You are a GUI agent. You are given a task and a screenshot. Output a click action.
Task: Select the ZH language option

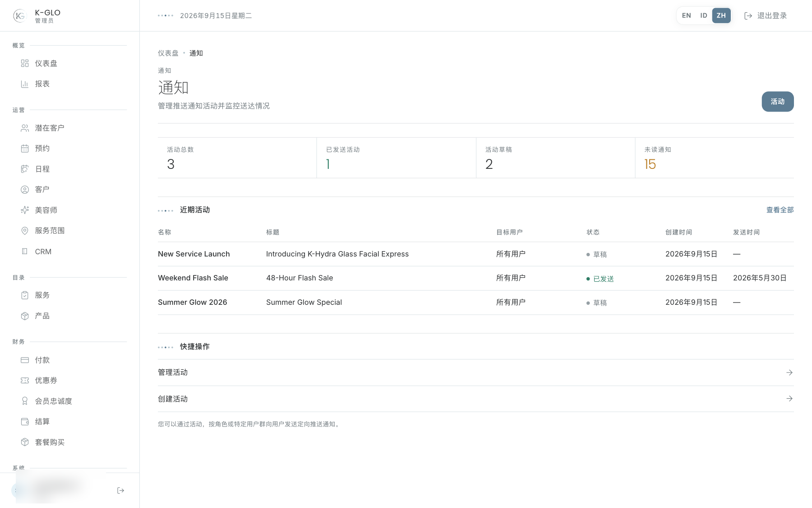tap(721, 15)
